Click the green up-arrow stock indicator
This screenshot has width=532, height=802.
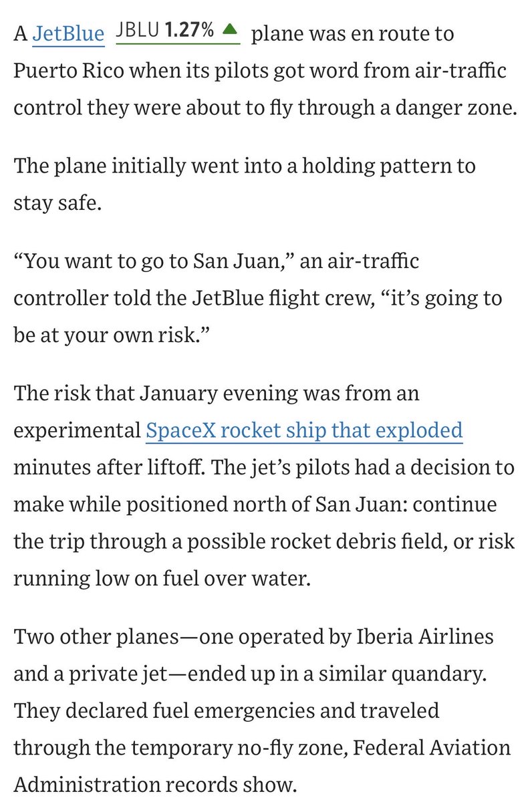pyautogui.click(x=230, y=29)
